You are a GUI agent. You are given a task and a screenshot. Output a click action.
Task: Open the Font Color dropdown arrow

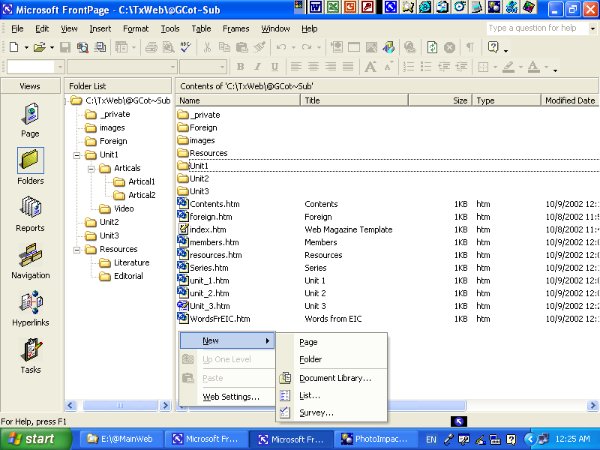click(x=546, y=67)
